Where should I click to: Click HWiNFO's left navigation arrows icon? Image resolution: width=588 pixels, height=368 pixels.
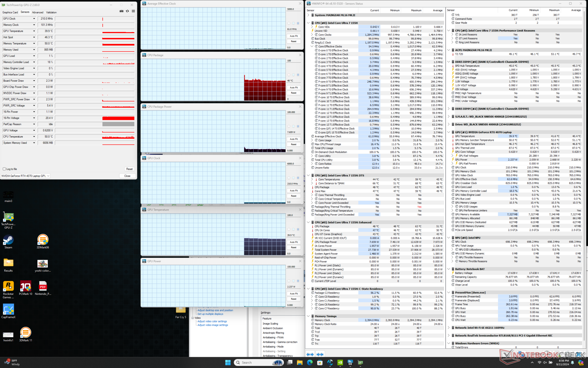click(310, 354)
